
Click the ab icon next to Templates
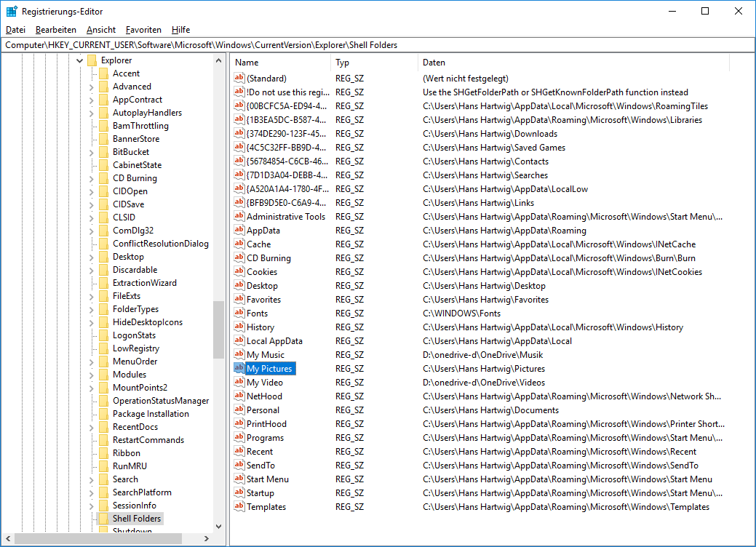point(239,506)
